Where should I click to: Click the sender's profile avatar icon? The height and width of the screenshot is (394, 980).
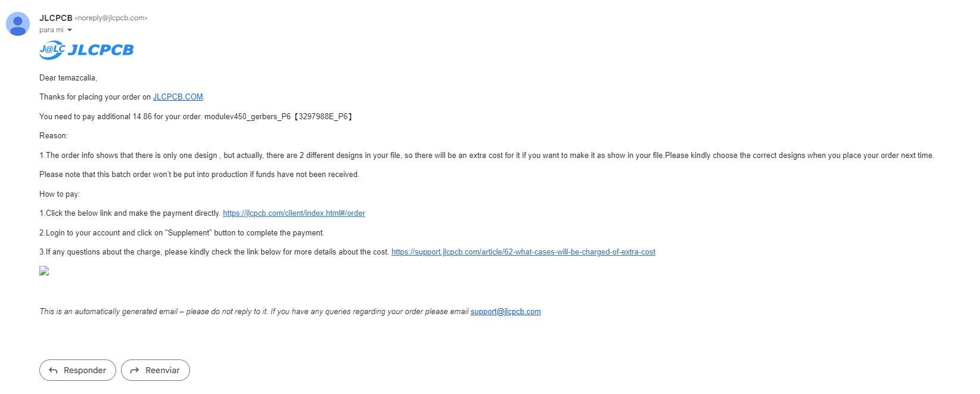pyautogui.click(x=18, y=24)
